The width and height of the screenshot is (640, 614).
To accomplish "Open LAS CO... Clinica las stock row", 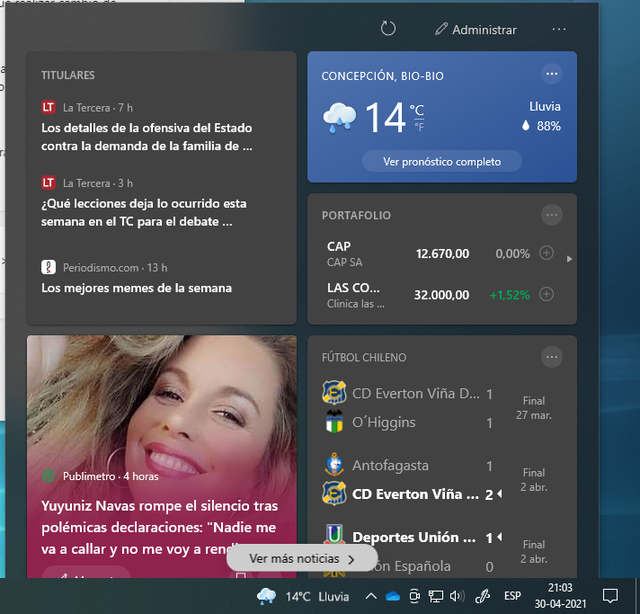I will click(x=441, y=295).
